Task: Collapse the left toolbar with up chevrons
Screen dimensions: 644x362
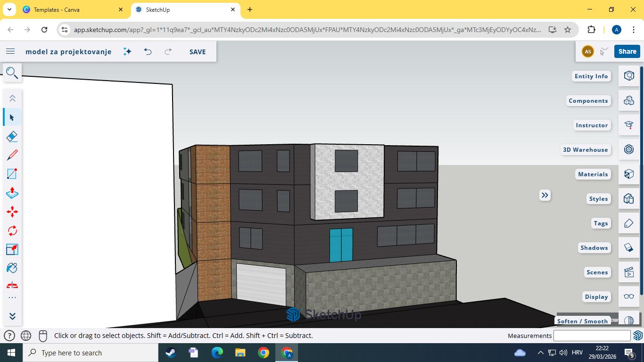Action: pos(12,98)
